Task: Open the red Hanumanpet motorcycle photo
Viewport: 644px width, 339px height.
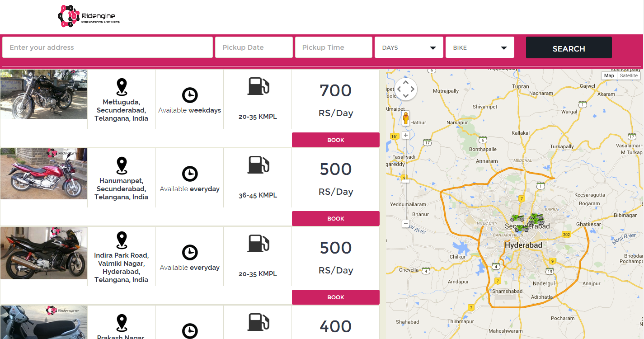Action: click(44, 174)
